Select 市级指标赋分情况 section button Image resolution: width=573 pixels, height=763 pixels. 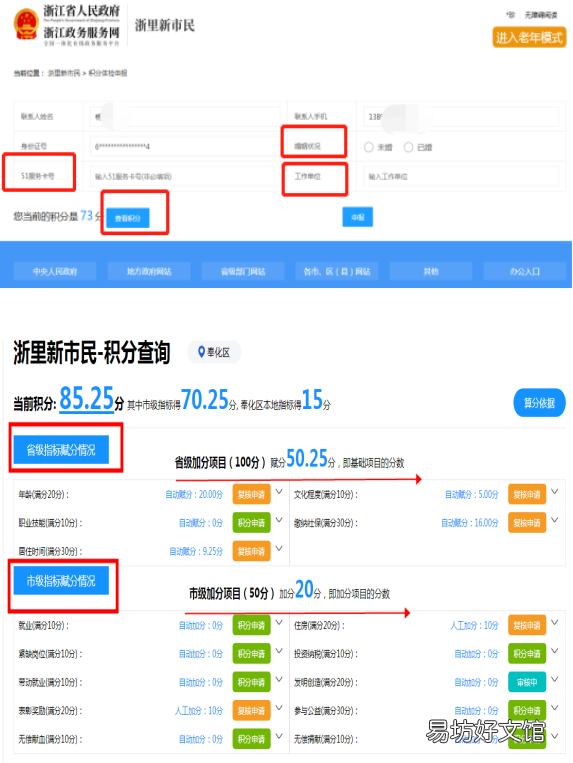(x=61, y=581)
